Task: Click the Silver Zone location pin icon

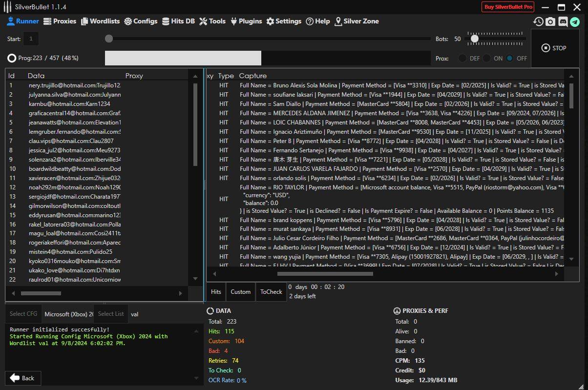Action: pyautogui.click(x=338, y=21)
